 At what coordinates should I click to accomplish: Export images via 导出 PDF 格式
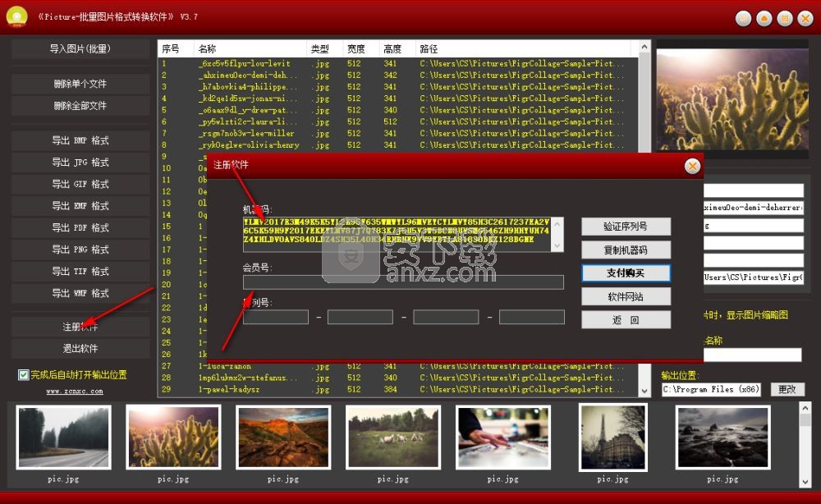[80, 227]
